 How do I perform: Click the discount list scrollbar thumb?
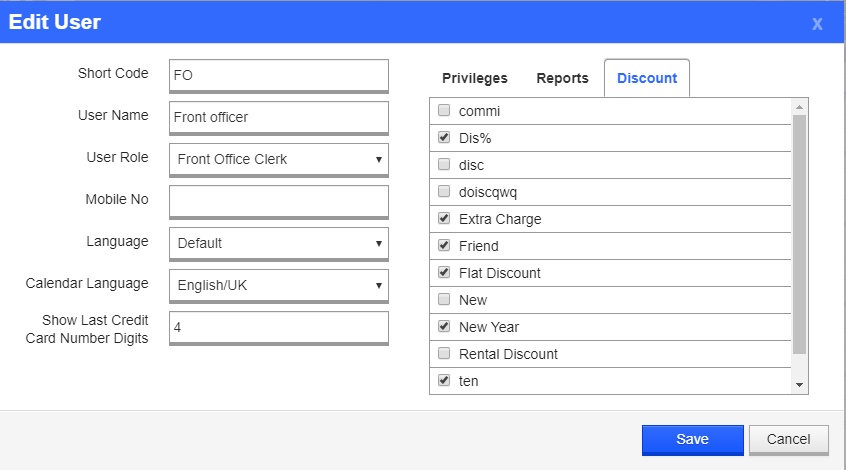coord(800,235)
